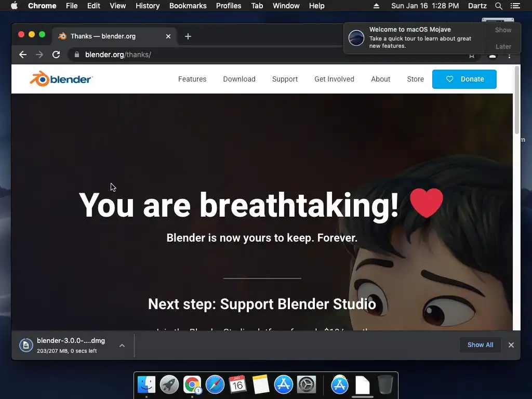Image resolution: width=532 pixels, height=399 pixels.
Task: Open the History menu
Action: (148, 6)
